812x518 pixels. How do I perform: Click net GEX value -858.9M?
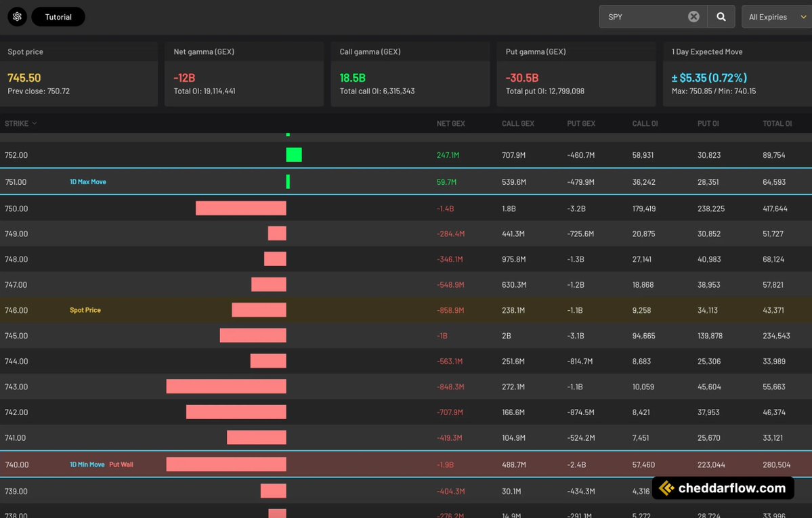pos(450,309)
